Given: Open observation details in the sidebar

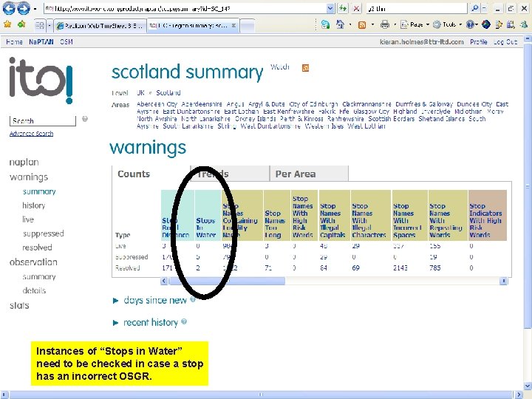Looking at the screenshot, I should tap(34, 290).
